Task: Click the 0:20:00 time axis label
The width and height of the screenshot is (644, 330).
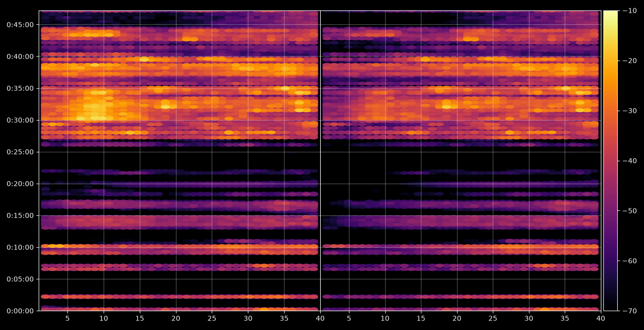Action: tap(20, 183)
